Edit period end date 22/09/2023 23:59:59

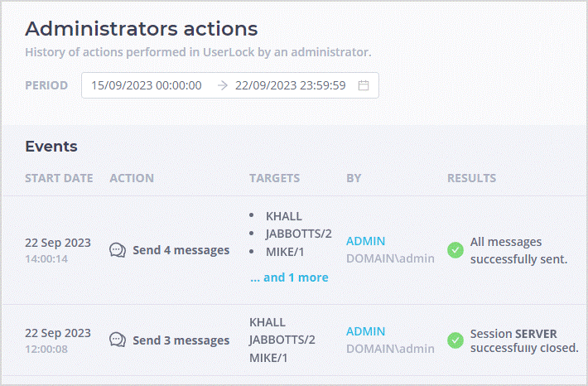click(x=290, y=85)
